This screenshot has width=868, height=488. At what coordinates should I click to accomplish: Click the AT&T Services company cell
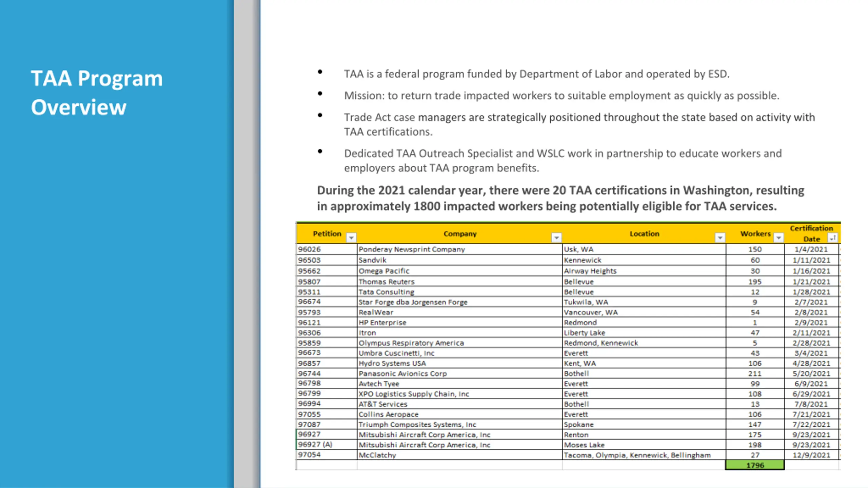pyautogui.click(x=460, y=404)
